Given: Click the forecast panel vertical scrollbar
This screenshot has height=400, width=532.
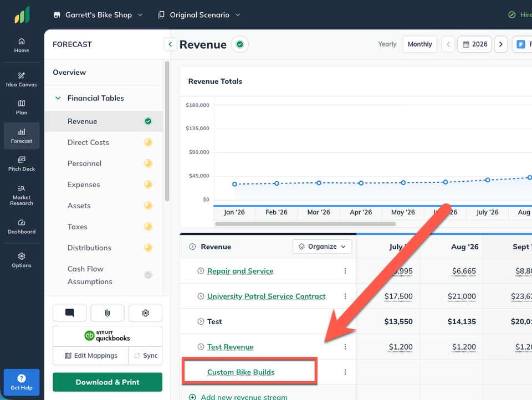Looking at the screenshot, I should pyautogui.click(x=167, y=131).
